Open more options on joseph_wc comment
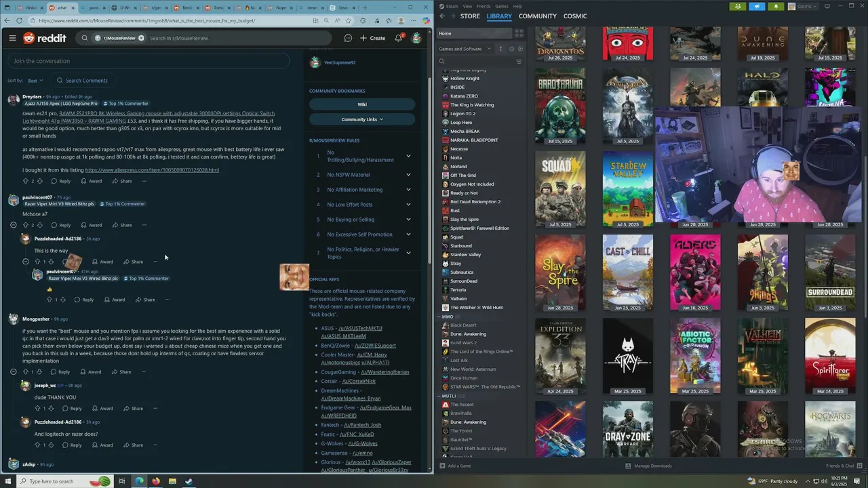The height and width of the screenshot is (488, 868). 155,408
